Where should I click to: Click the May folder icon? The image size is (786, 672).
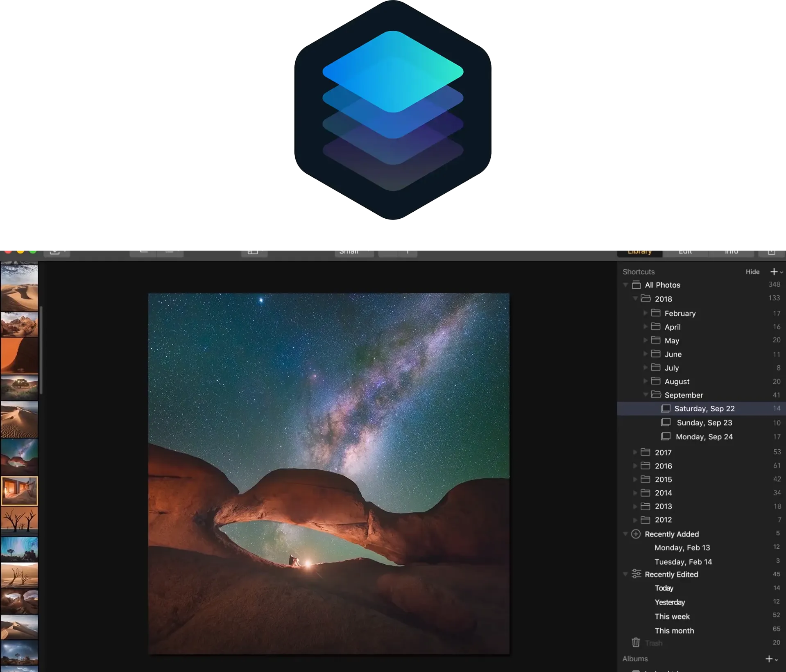click(x=656, y=340)
